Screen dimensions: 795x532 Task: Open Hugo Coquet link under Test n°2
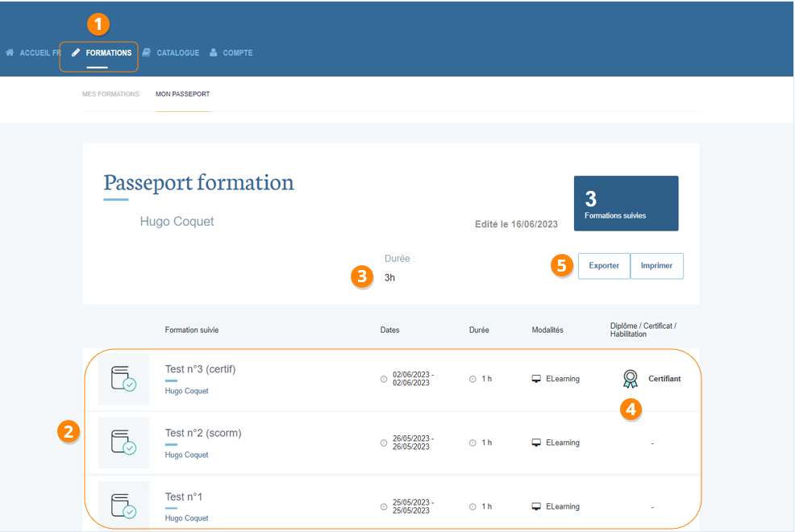pos(186,454)
